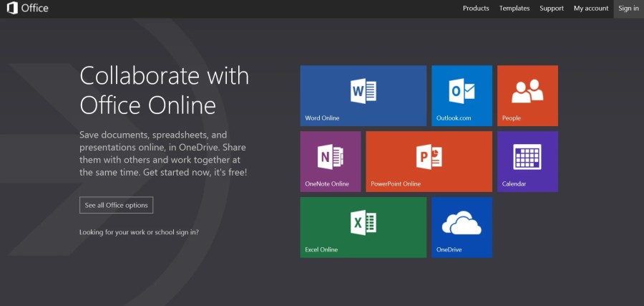This screenshot has width=644, height=306.
Task: Select the 'Word Online' tile label
Action: point(322,118)
